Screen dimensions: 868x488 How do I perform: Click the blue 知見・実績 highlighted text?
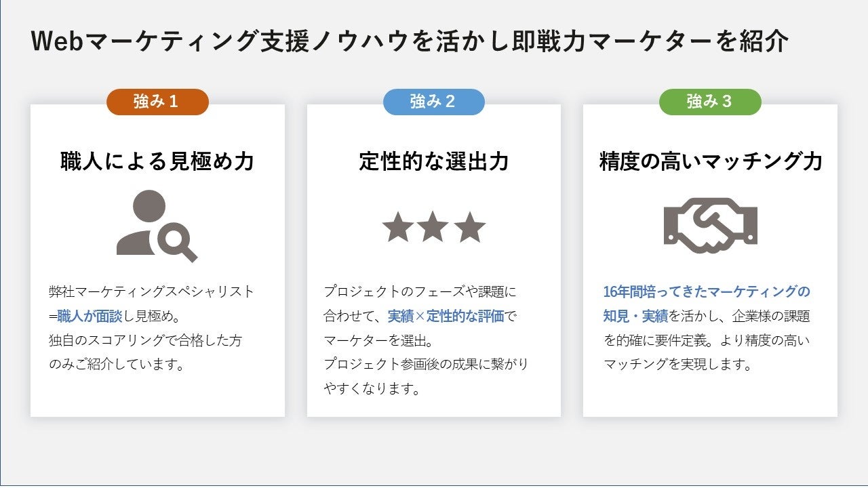click(x=635, y=317)
